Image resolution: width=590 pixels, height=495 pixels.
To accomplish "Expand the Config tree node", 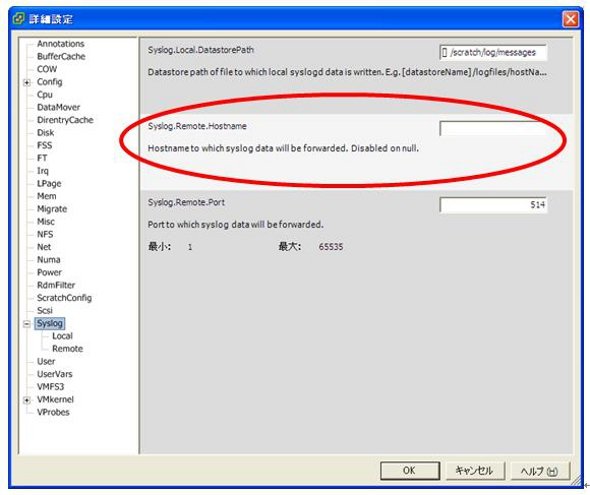I will pyautogui.click(x=27, y=82).
